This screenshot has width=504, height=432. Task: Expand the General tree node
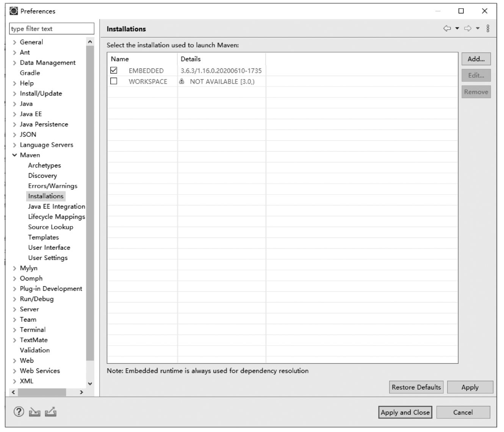(14, 42)
